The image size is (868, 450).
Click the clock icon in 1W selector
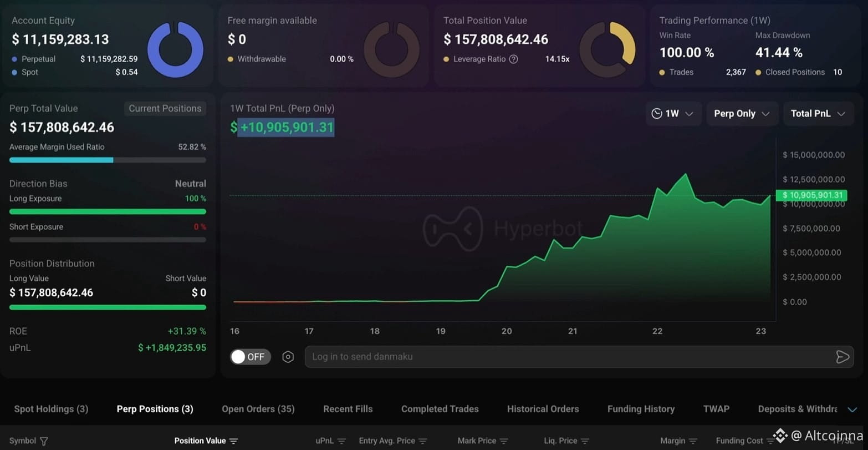click(x=657, y=114)
